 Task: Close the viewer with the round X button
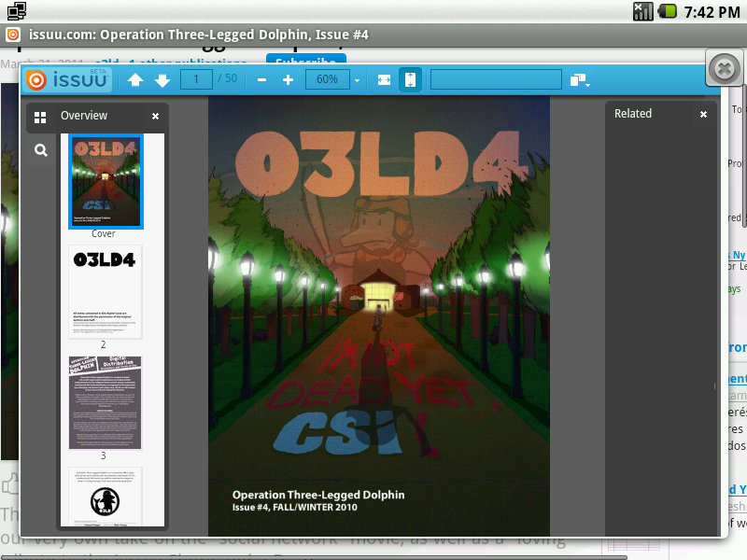[725, 69]
